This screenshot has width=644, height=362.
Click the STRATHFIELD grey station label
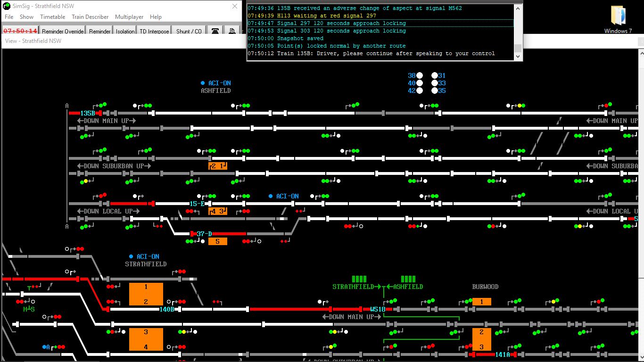pyautogui.click(x=146, y=264)
